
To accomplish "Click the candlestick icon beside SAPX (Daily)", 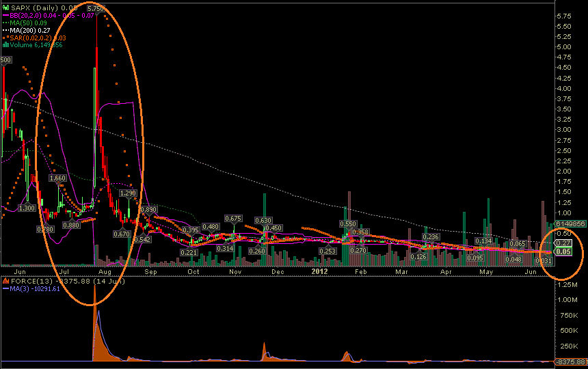I will pos(5,8).
